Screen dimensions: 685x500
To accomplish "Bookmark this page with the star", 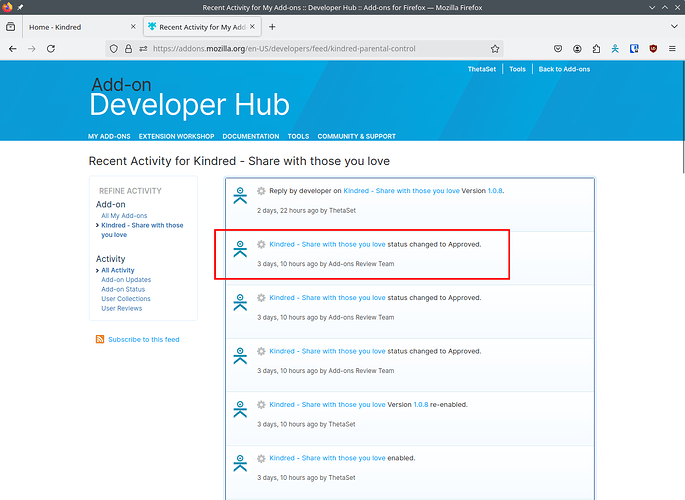I will (x=495, y=49).
